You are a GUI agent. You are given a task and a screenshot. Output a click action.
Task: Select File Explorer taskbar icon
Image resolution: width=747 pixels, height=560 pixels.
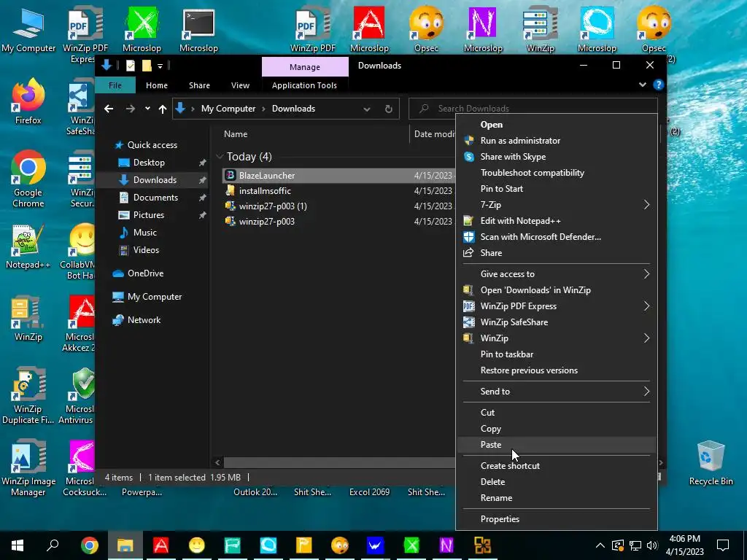125,545
